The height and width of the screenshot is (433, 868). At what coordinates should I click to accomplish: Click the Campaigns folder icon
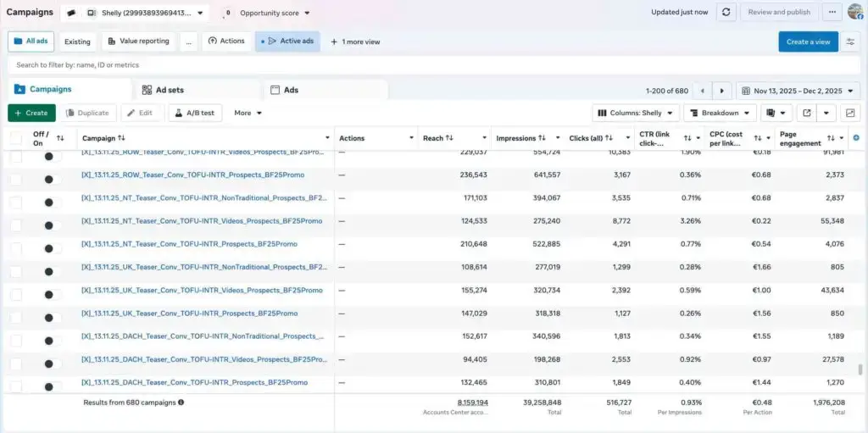(x=19, y=89)
